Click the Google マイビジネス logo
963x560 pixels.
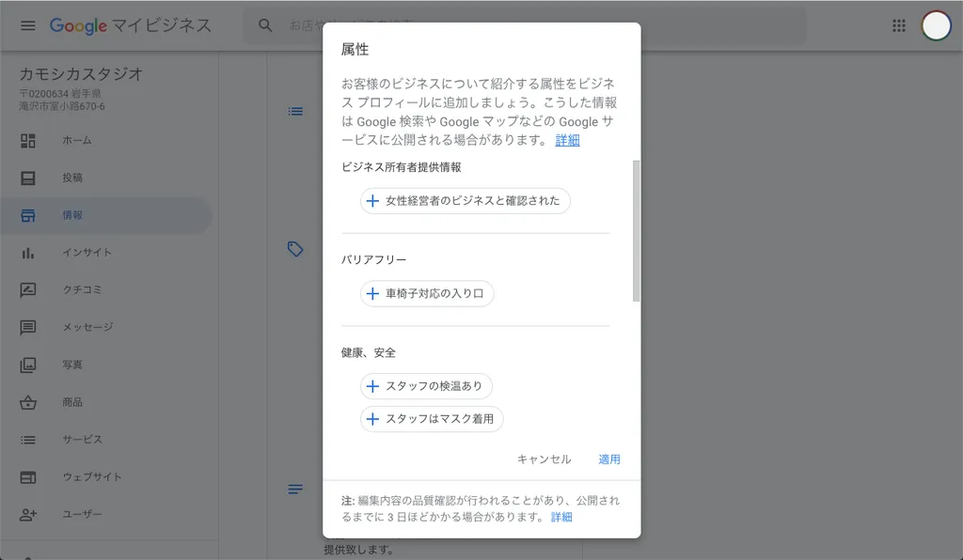click(x=130, y=25)
